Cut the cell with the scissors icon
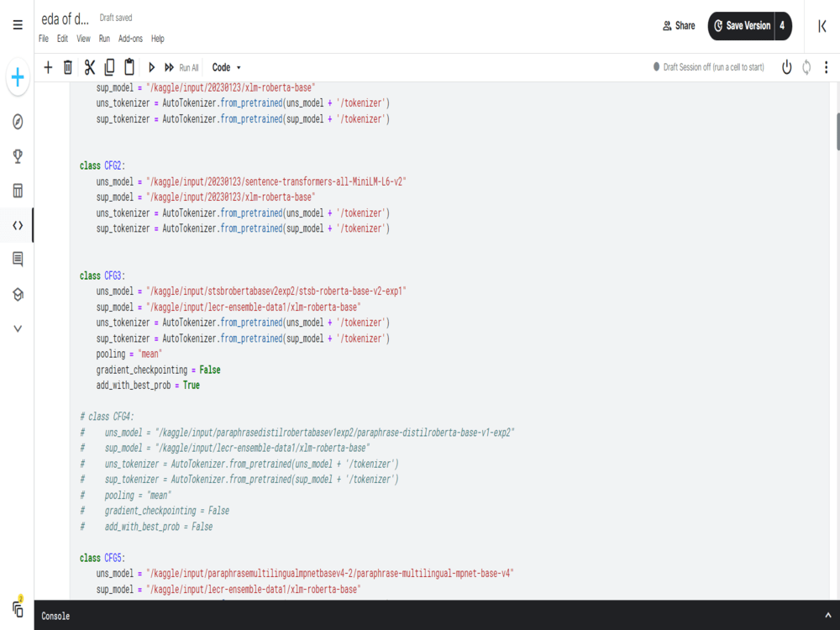The image size is (840, 630). pos(90,67)
